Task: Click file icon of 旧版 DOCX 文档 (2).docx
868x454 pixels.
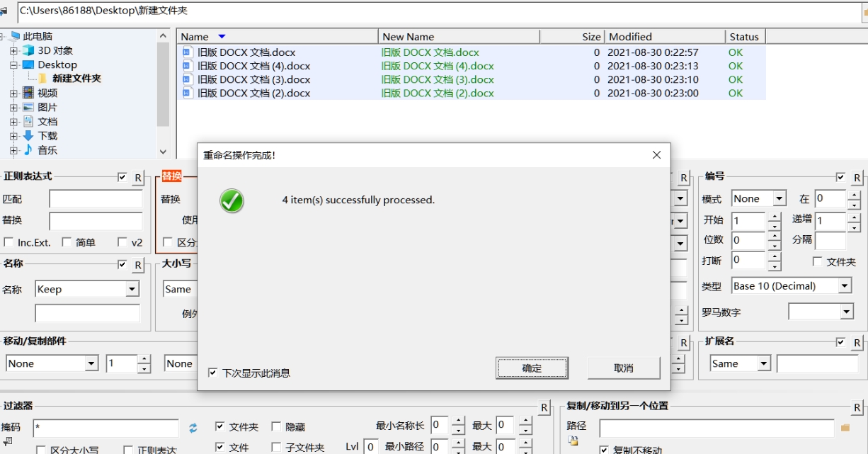Action: point(188,92)
